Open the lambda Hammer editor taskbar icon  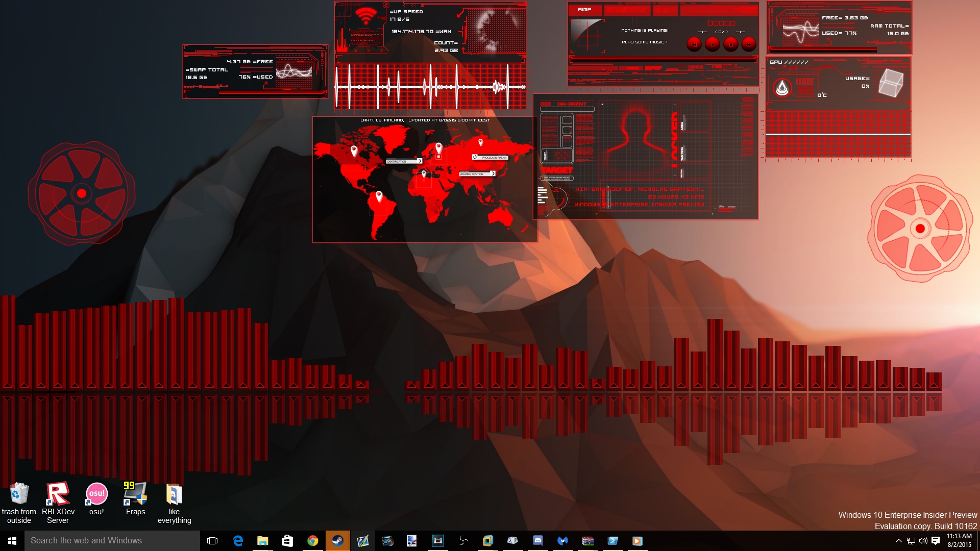click(513, 540)
